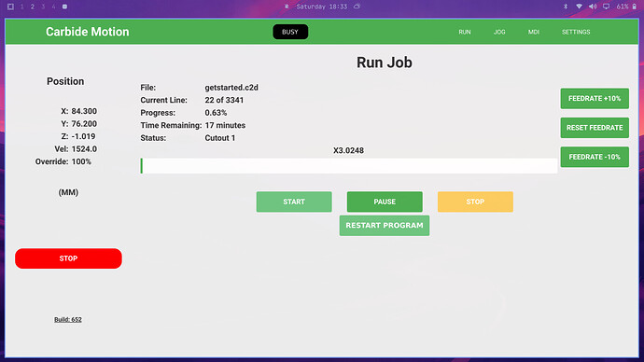Click the battery 61% indicator
This screenshot has height=362, width=644.
[x=626, y=7]
